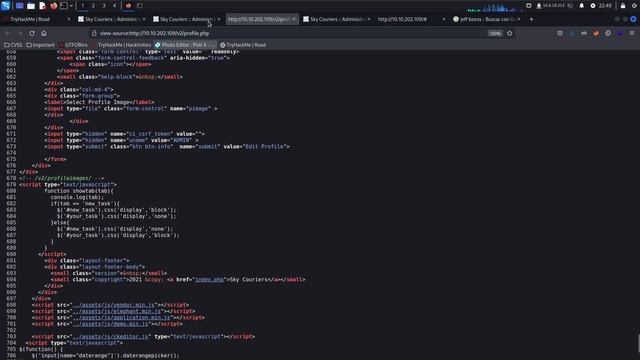Open the session power icon in the panel
The width and height of the screenshot is (640, 360).
(635, 6)
